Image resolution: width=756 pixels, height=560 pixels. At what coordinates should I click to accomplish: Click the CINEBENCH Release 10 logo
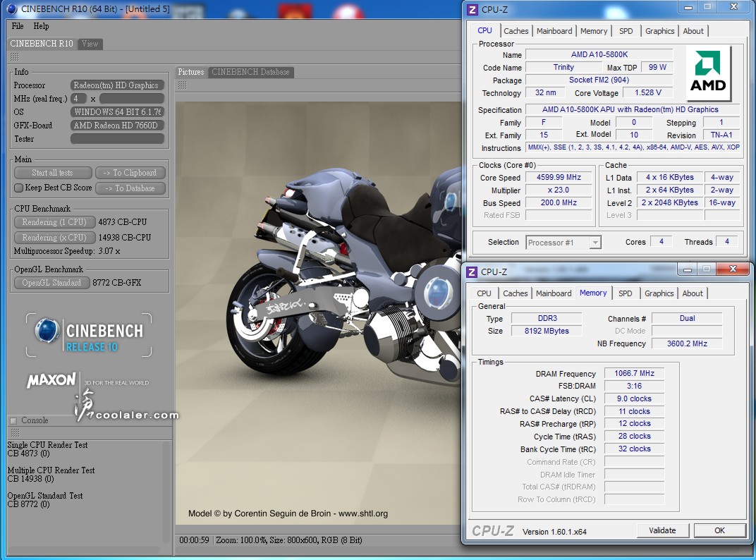coord(89,335)
